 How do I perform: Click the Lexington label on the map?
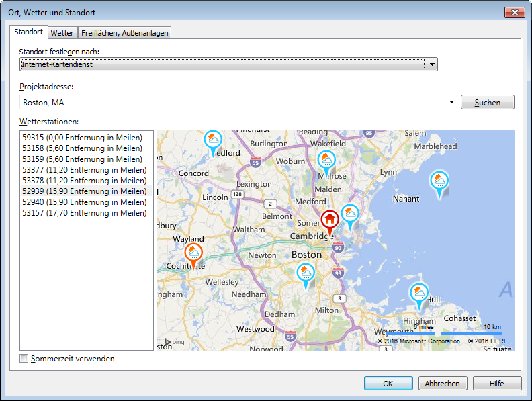point(254,184)
